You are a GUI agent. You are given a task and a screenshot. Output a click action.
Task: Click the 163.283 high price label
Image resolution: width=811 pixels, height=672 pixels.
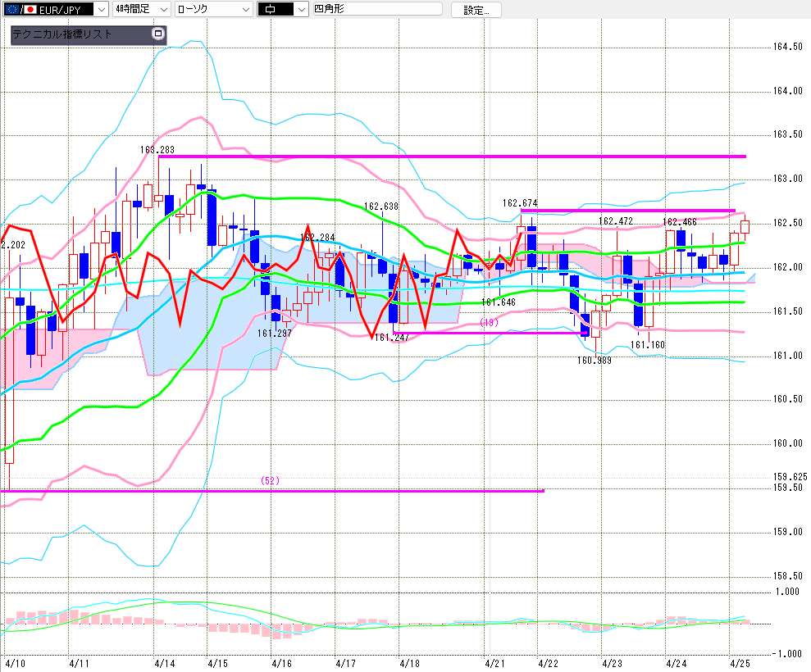pyautogui.click(x=157, y=149)
